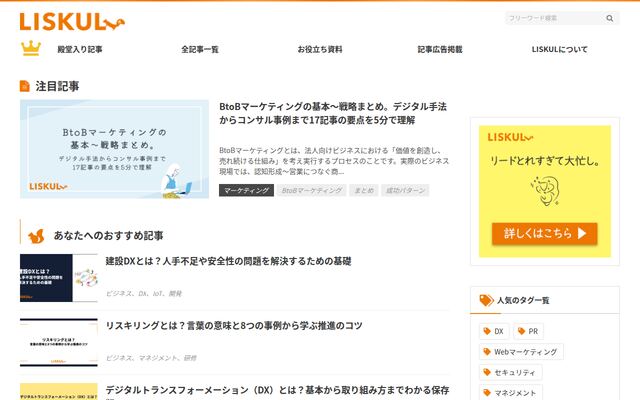The image size is (640, 400).
Task: Select the マネジメント popular tag
Action: point(511,392)
